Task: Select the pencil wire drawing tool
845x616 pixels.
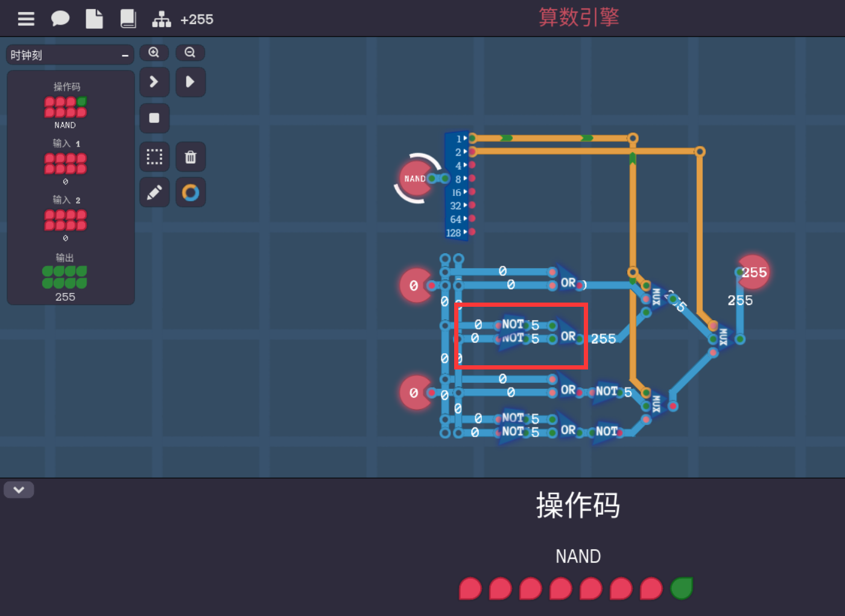Action: (154, 193)
